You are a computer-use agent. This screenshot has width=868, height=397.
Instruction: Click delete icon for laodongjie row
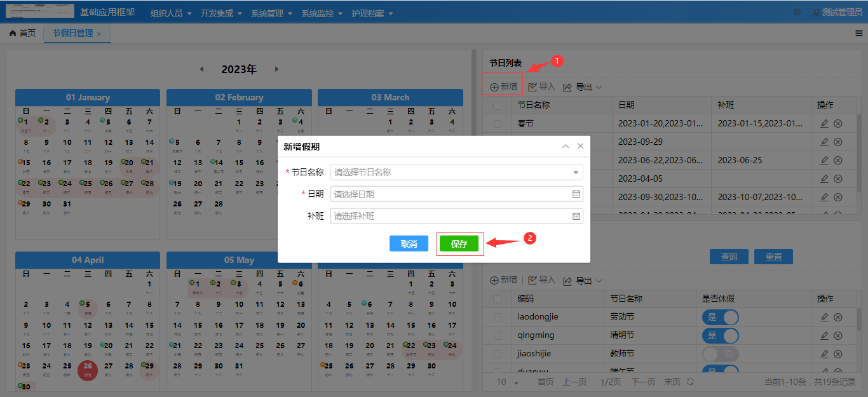(x=837, y=317)
